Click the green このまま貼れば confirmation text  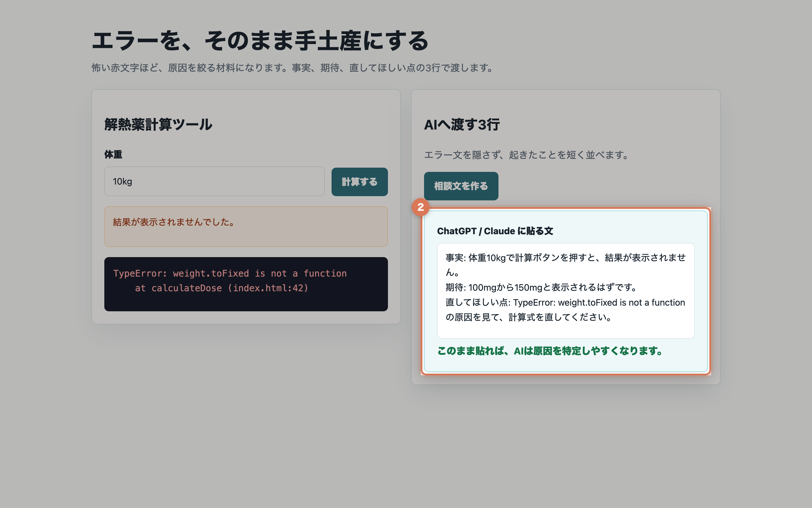[550, 351]
